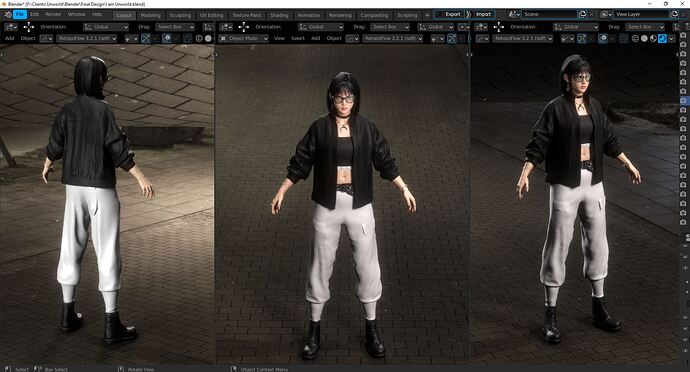Toggle gizmos in the right viewport
Viewport: 690px width, 372px height.
click(582, 38)
